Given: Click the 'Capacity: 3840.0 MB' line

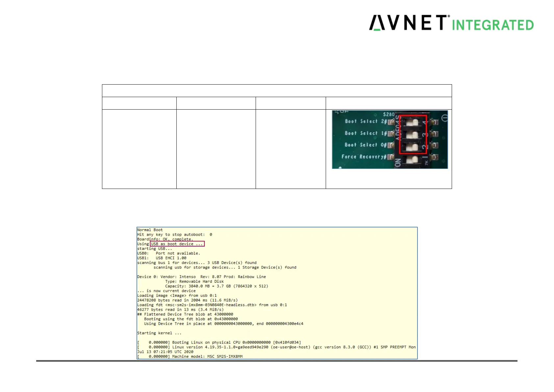Looking at the screenshot, I should click(x=217, y=286).
